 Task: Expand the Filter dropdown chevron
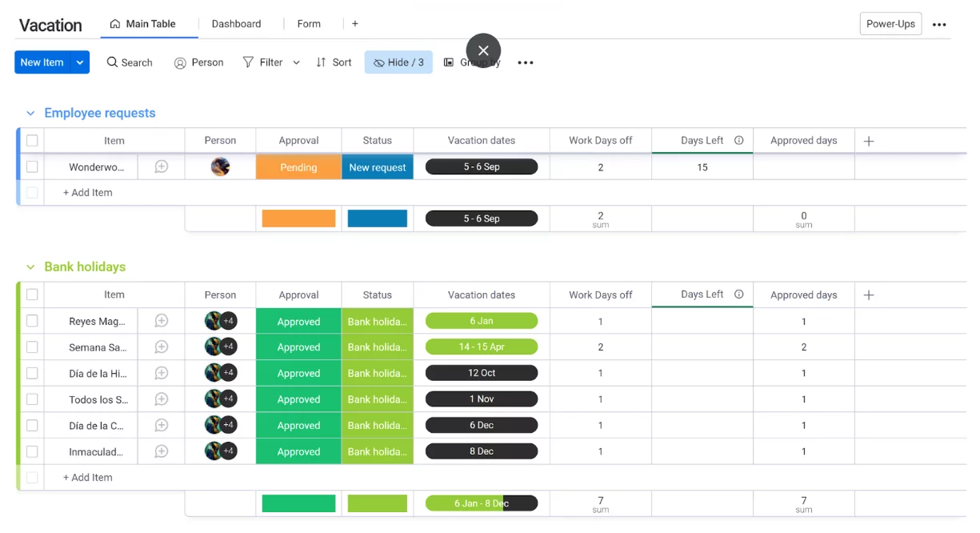[x=296, y=62]
